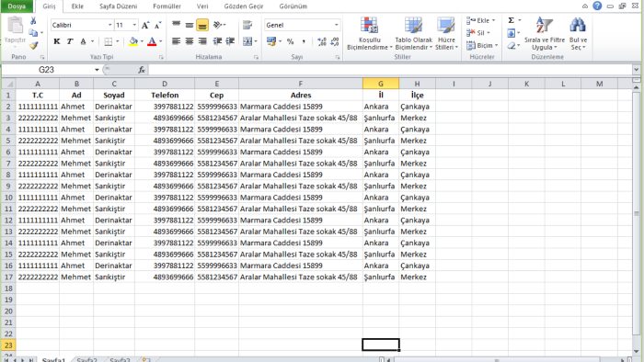Click the fx insert function icon

142,70
